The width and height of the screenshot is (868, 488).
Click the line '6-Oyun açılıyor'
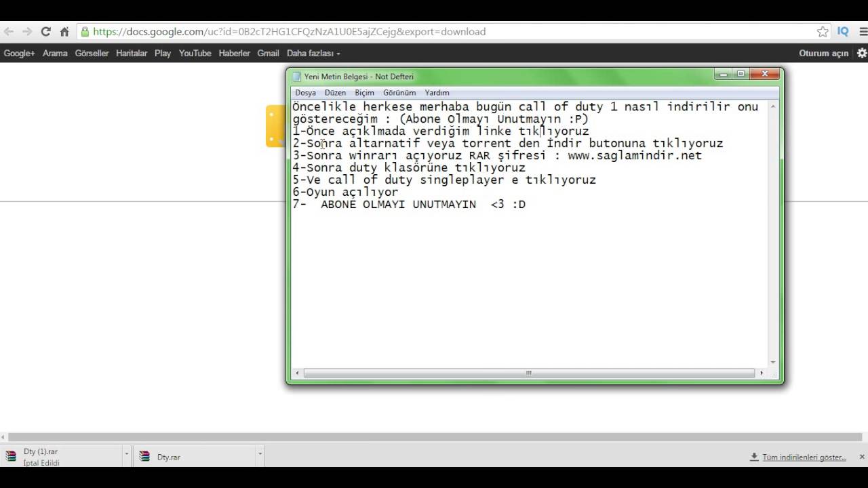coord(346,192)
